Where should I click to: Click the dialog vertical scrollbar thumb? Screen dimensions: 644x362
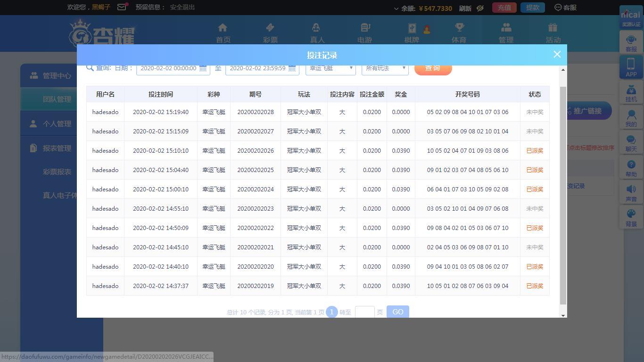pos(562,195)
